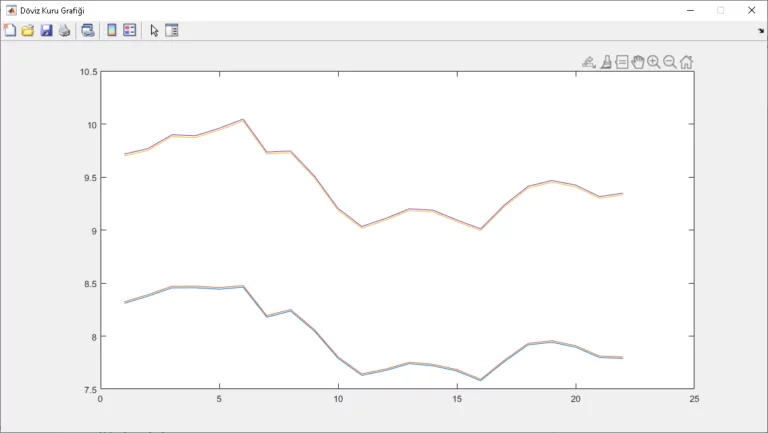Select the Brush Data tool above the axes
This screenshot has width=768, height=433.
pyautogui.click(x=605, y=62)
